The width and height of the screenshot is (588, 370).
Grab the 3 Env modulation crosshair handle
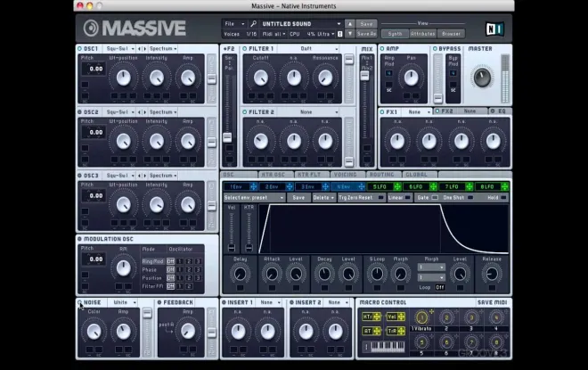[x=325, y=186]
